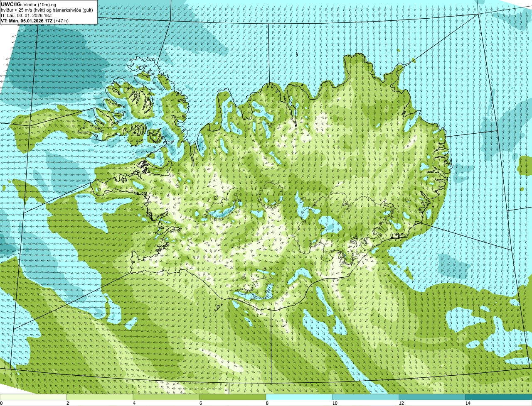Select the 4–6 m/s green color bar segment
This screenshot has width=532, height=406.
(x=166, y=397)
